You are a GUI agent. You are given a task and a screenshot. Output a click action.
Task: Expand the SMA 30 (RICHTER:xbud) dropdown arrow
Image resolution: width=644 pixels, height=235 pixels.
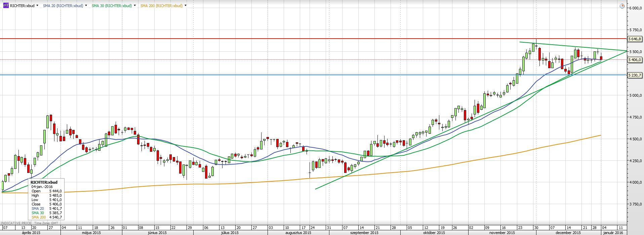click(135, 6)
